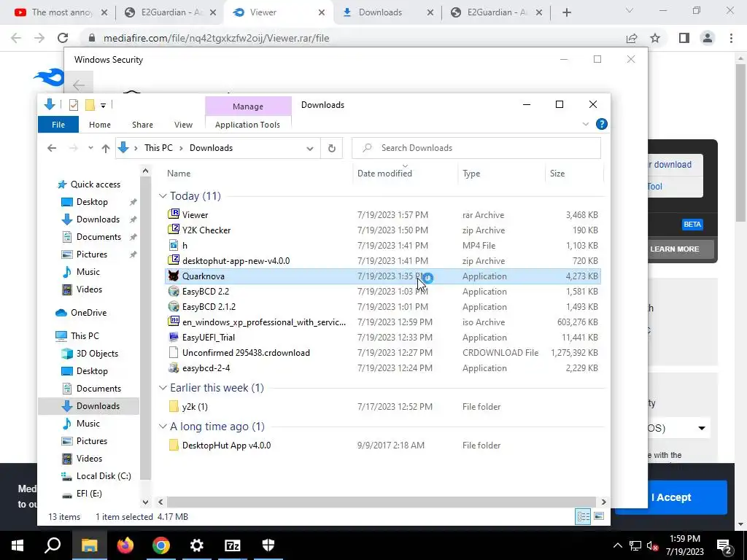The height and width of the screenshot is (560, 747).
Task: Open the File ribbon tab
Action: [58, 125]
